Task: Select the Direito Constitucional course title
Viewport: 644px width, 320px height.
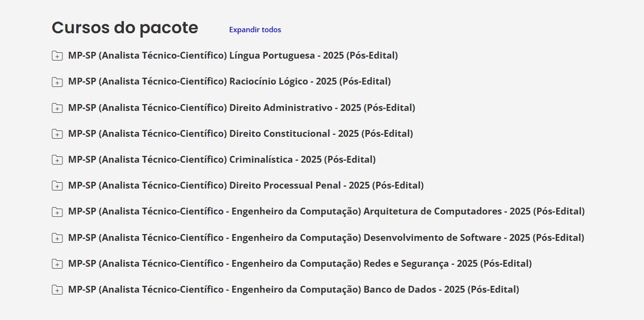Action: pos(241,133)
